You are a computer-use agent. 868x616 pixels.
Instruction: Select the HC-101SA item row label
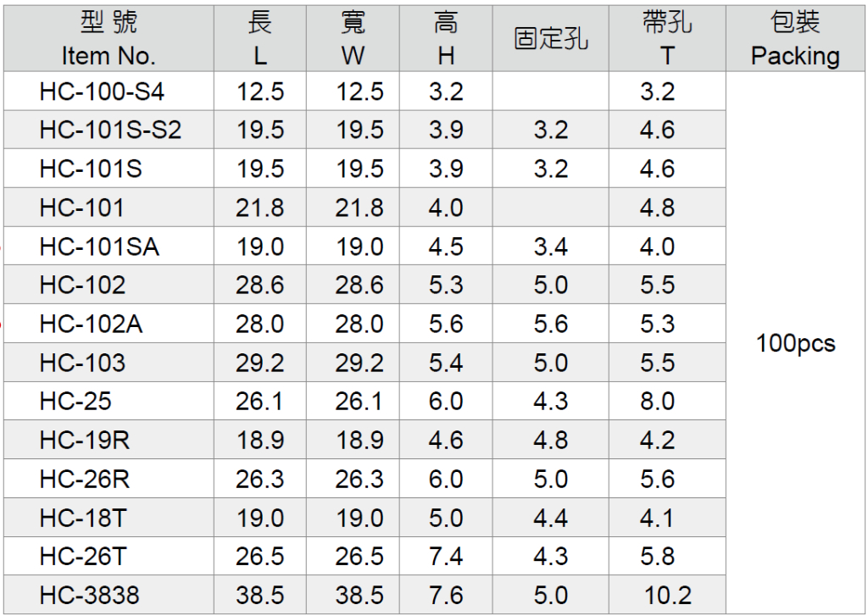[99, 247]
